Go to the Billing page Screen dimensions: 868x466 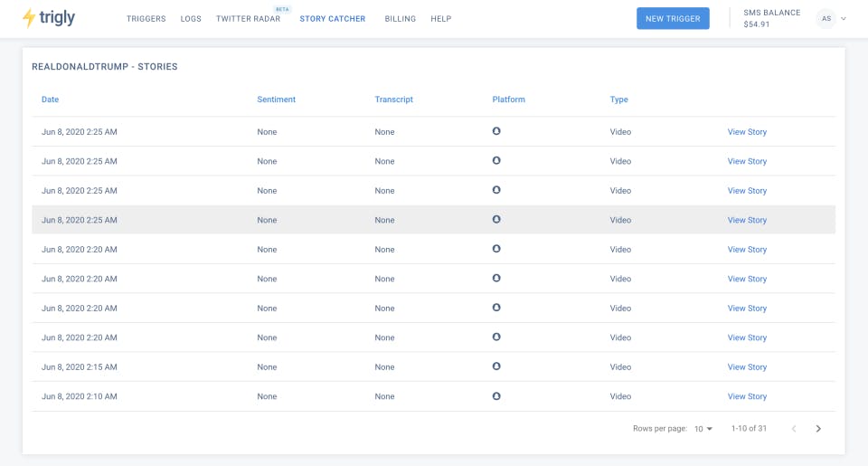point(401,19)
